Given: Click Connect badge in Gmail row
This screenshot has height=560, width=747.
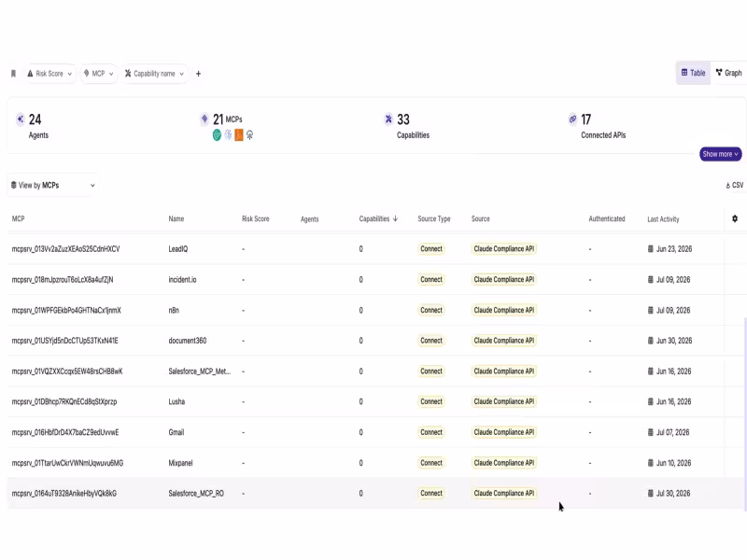Looking at the screenshot, I should [x=431, y=432].
